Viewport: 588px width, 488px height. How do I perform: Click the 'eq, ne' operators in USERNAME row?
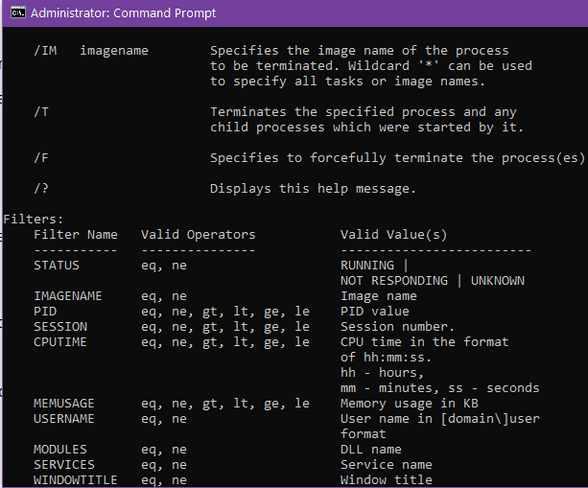pyautogui.click(x=164, y=419)
